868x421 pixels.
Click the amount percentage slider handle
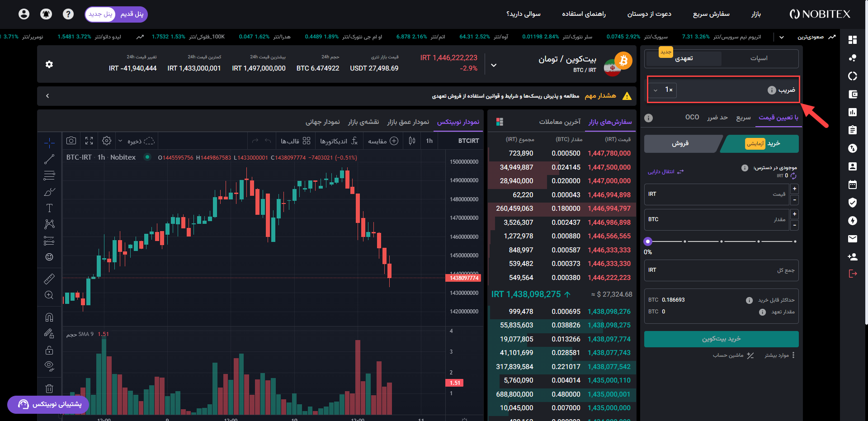pyautogui.click(x=648, y=241)
